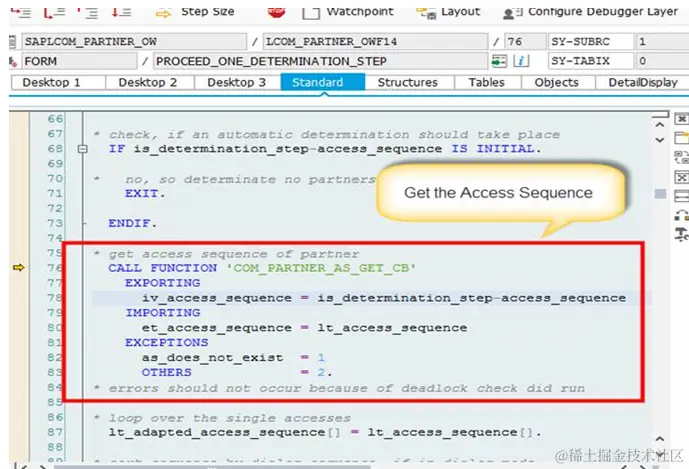Click the yellow current-line arrow at line 76

(19, 267)
